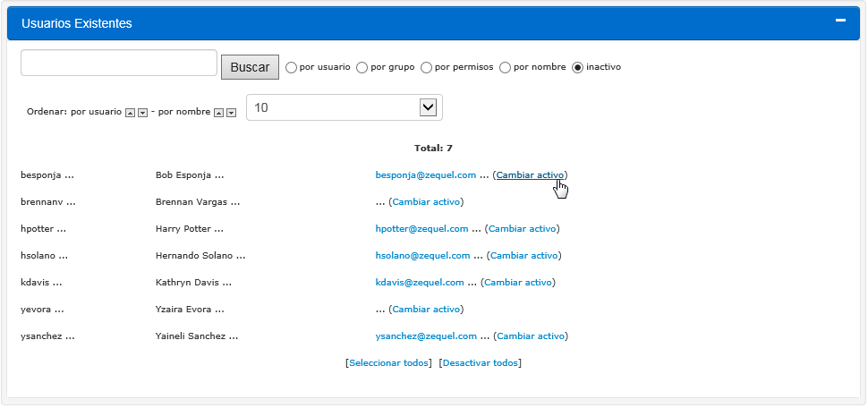Focus the user search text field
Screen dimensions: 868x408
pos(119,63)
